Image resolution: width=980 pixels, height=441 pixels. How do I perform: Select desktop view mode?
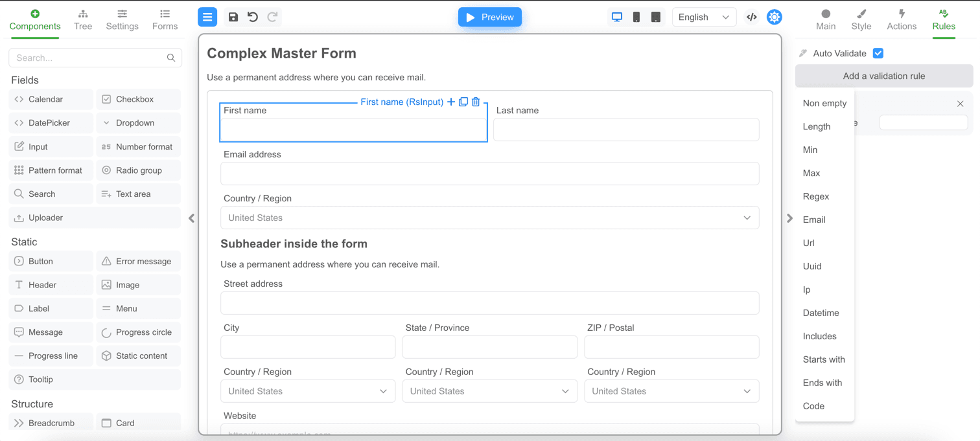pyautogui.click(x=617, y=17)
